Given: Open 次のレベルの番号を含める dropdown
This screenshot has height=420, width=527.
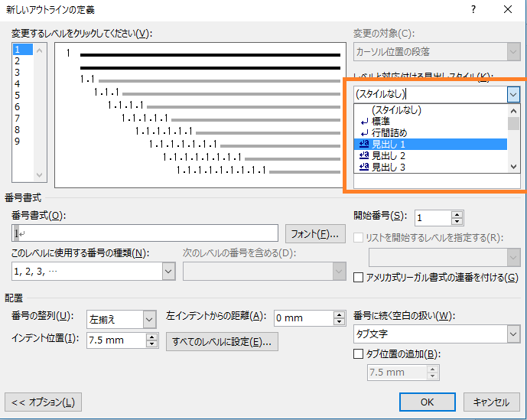Looking at the screenshot, I should (x=265, y=271).
